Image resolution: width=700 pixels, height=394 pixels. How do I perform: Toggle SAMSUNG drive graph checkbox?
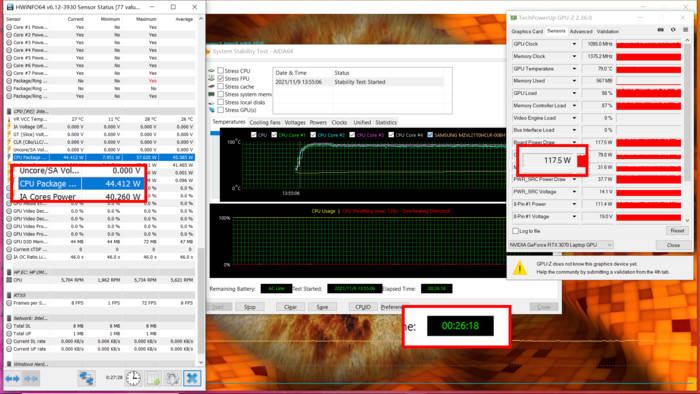click(x=430, y=135)
